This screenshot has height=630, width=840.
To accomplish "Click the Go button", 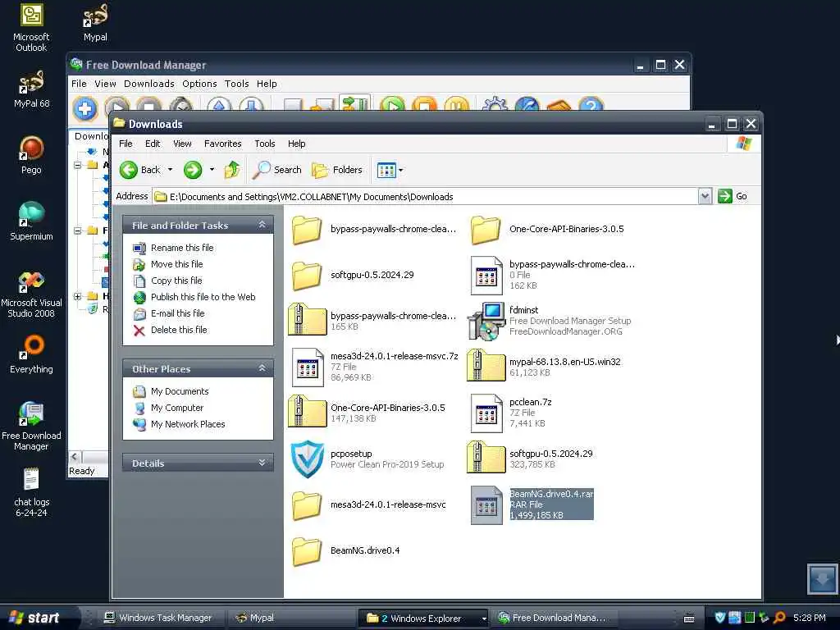I will click(x=733, y=196).
